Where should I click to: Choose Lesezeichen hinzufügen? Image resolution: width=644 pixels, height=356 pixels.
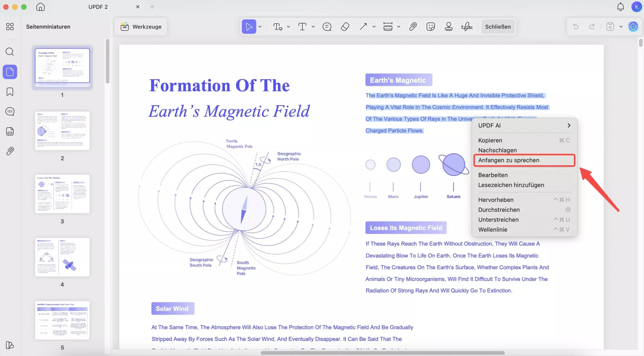(524, 185)
